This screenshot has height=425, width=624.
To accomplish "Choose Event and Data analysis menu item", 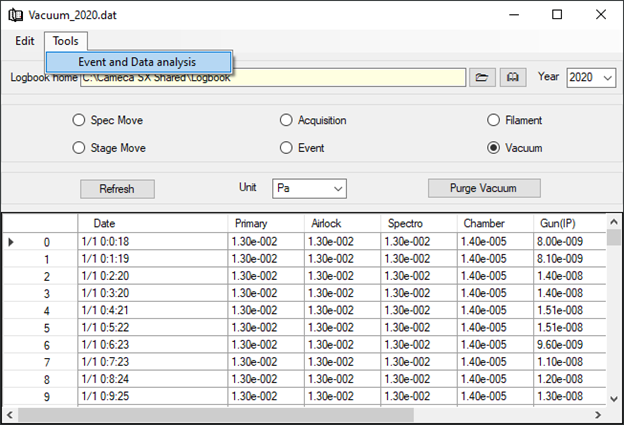I will coord(137,62).
